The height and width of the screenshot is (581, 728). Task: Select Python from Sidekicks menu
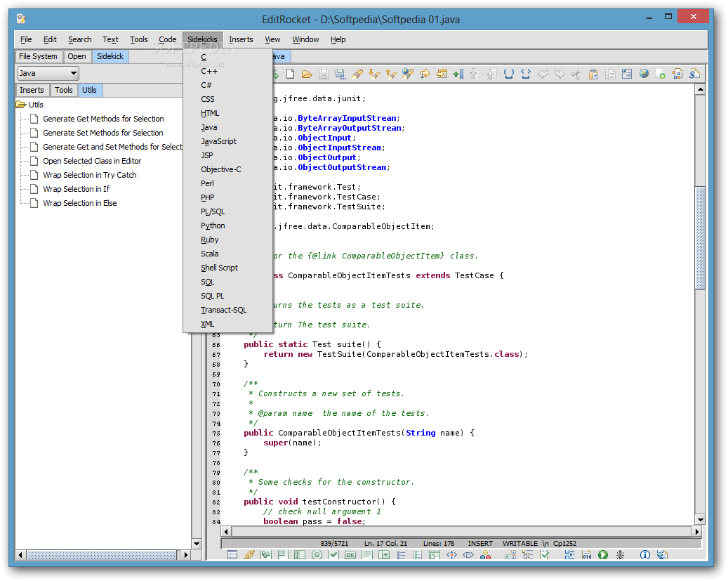pyautogui.click(x=227, y=226)
